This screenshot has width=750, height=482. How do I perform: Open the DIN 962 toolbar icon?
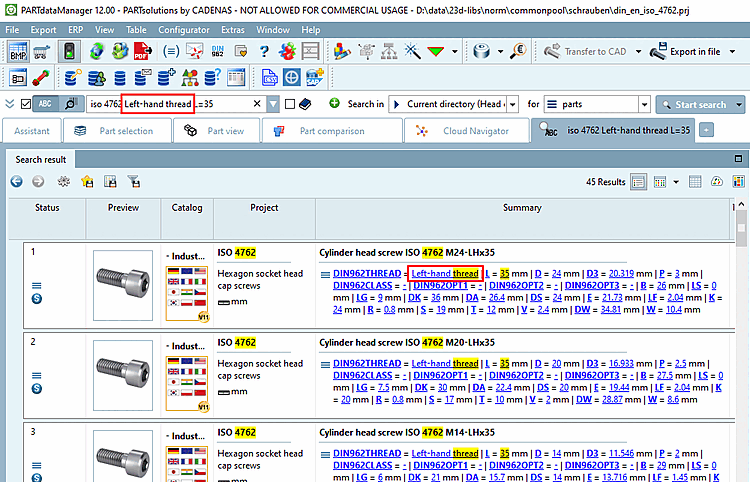pos(219,52)
